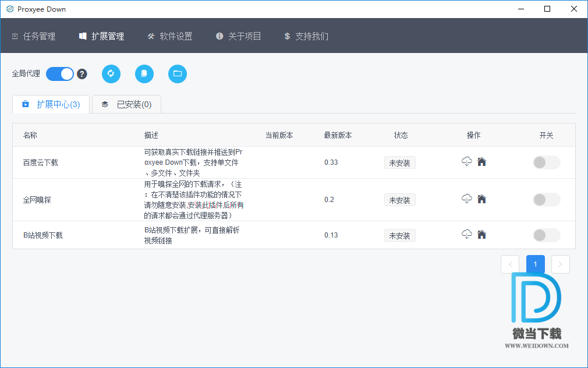Image resolution: width=588 pixels, height=368 pixels.
Task: Open the 支持我们 support menu
Action: point(306,36)
